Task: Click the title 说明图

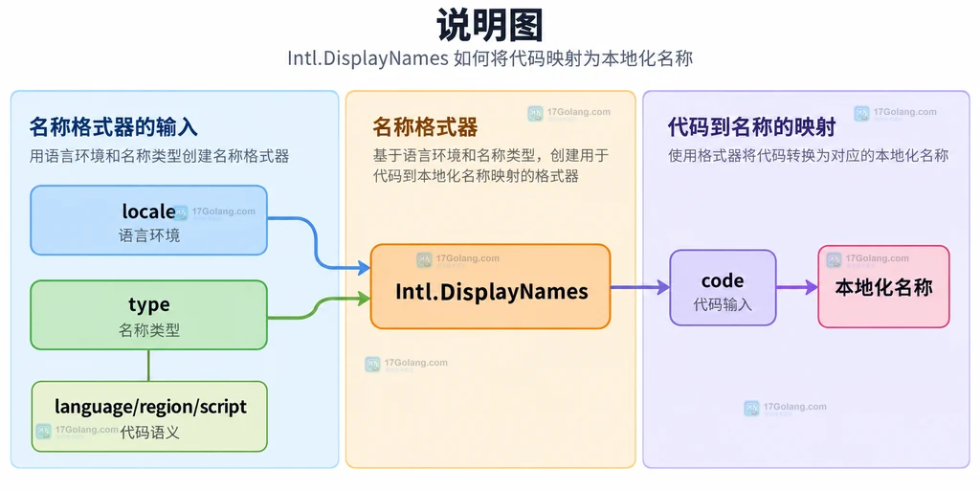Action: [490, 24]
